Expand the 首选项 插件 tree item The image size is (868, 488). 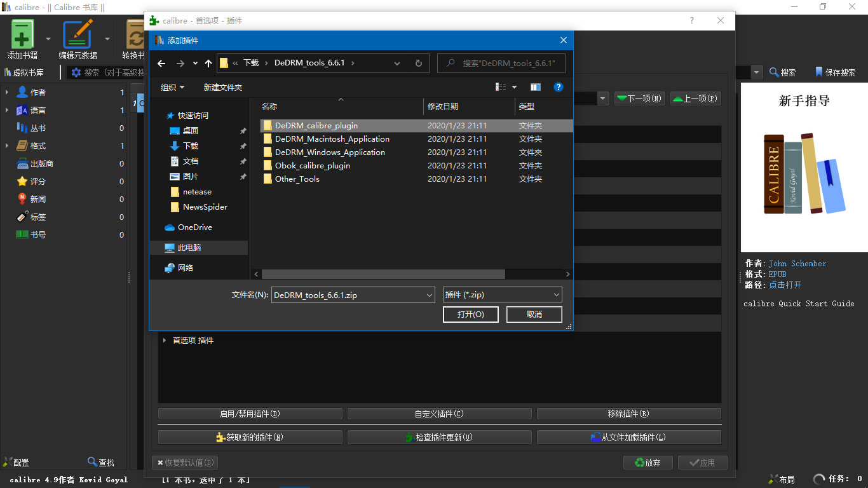[165, 341]
